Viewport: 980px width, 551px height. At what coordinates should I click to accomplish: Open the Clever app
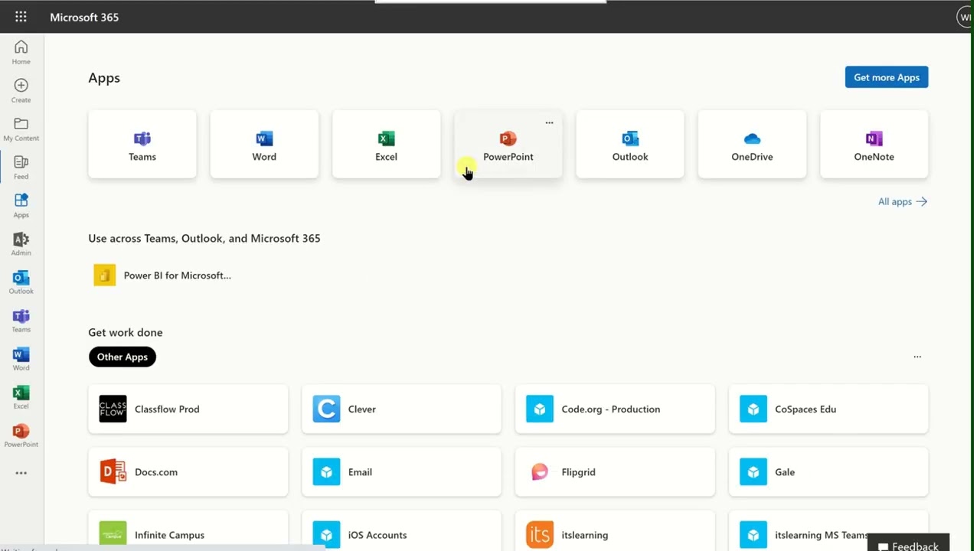401,409
